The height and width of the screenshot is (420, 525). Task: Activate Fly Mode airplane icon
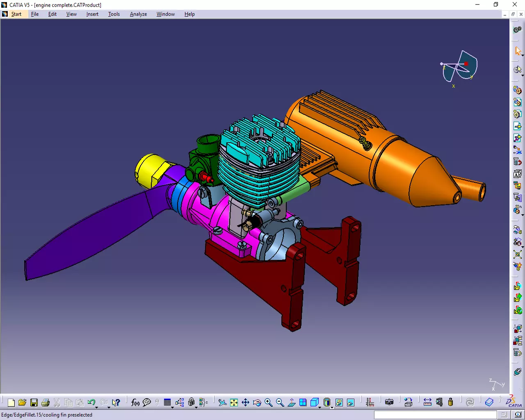222,403
